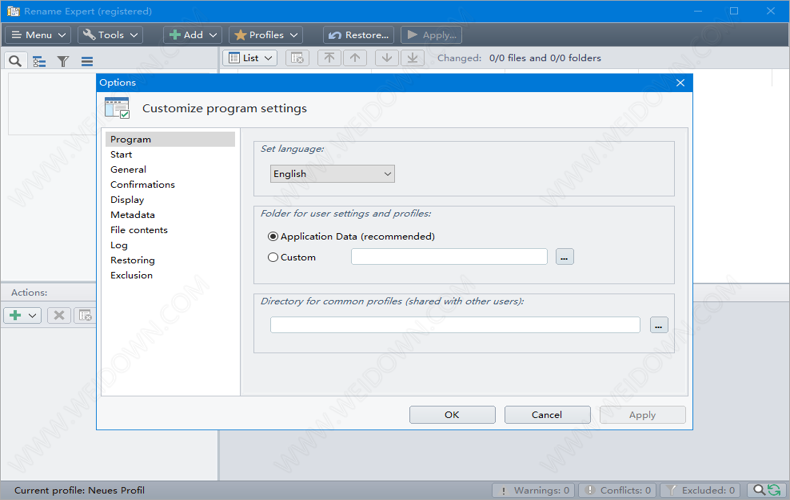Screen dimensions: 790x500
Task: Confirm options with OK button
Action: pos(452,415)
